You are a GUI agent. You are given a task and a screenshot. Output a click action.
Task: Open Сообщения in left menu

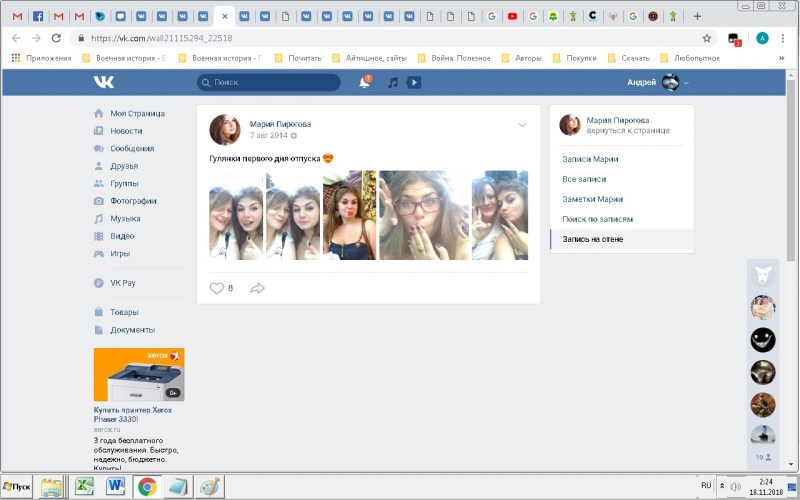coord(131,148)
